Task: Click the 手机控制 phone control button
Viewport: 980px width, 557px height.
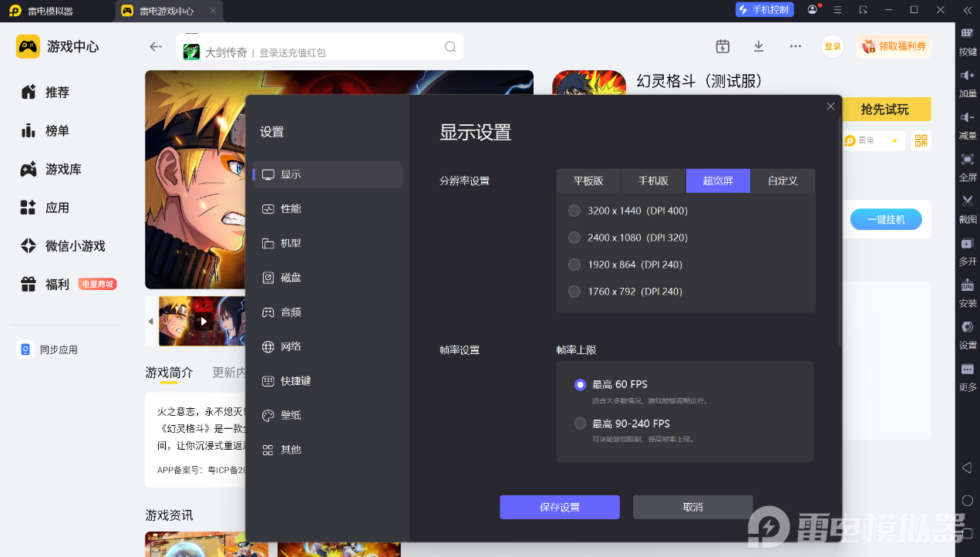Action: pos(765,10)
